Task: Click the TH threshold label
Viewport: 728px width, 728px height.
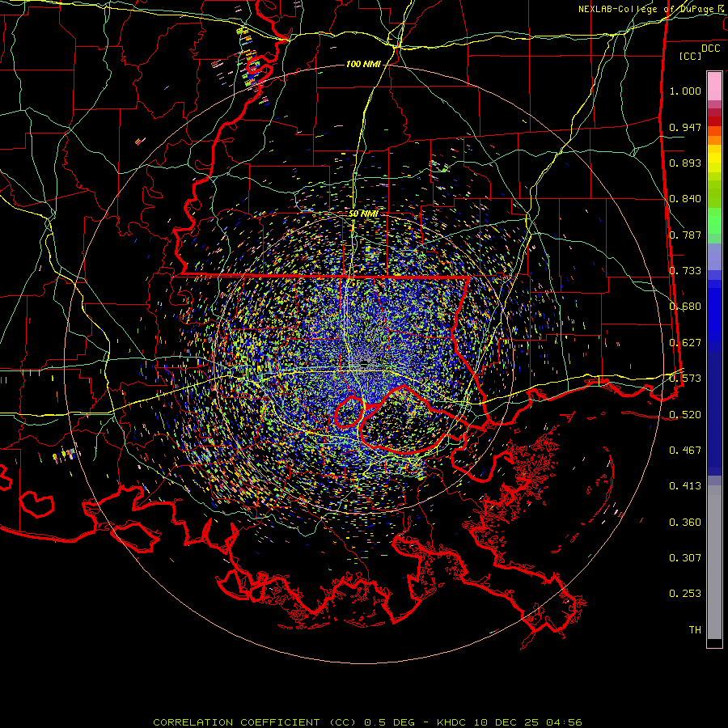Action: pyautogui.click(x=695, y=630)
